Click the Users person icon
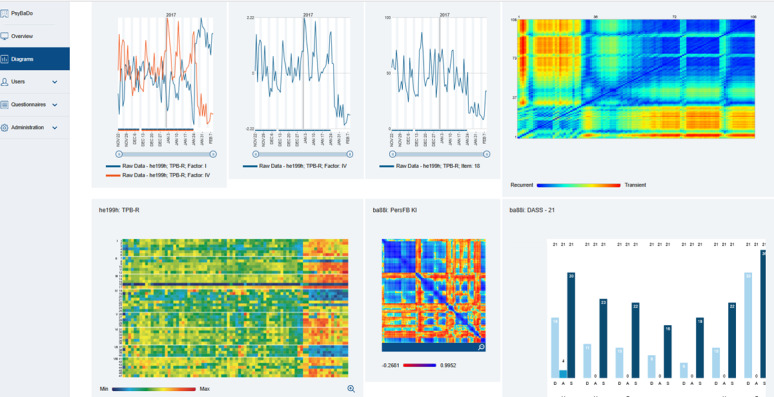Viewport: 774px width, 397px height. tap(4, 81)
